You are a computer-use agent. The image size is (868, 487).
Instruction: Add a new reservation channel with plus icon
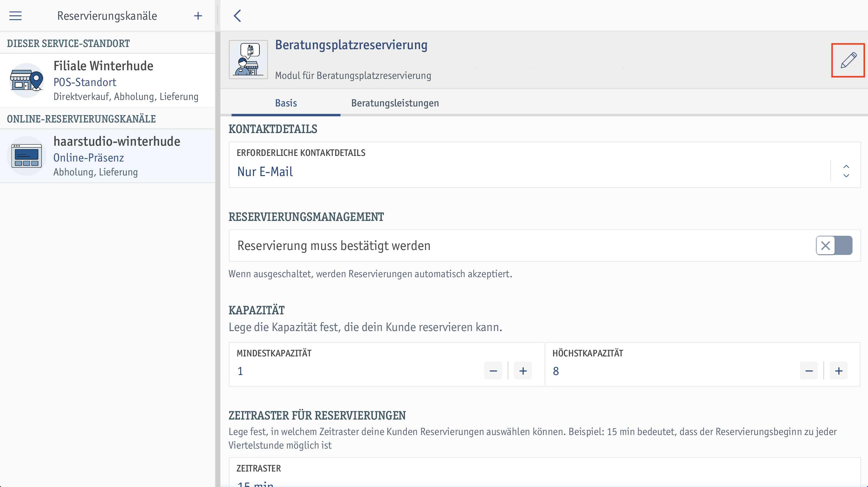(198, 16)
